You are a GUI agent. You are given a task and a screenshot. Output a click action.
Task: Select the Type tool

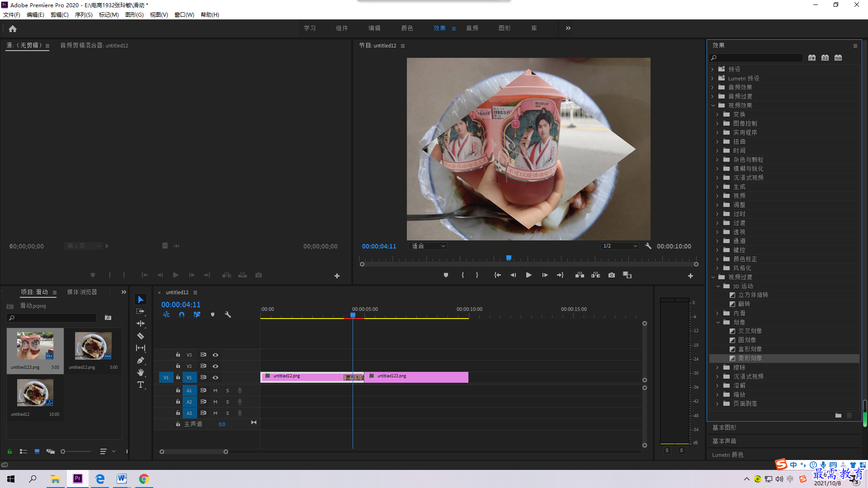point(141,385)
